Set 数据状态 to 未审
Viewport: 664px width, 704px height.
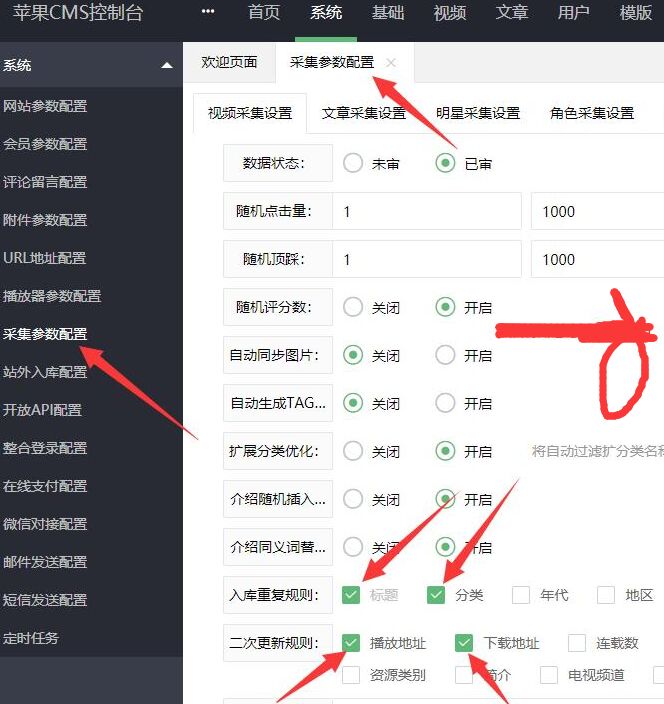(353, 163)
